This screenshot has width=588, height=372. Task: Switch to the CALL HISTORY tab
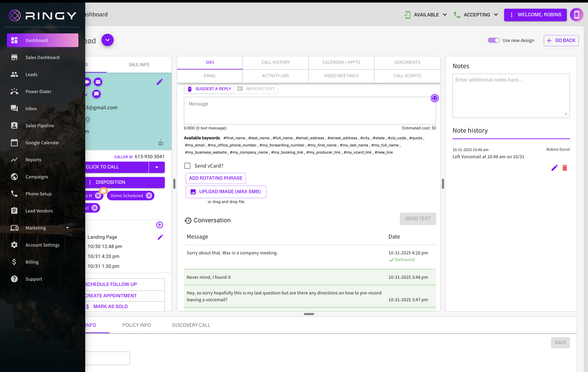click(x=275, y=62)
